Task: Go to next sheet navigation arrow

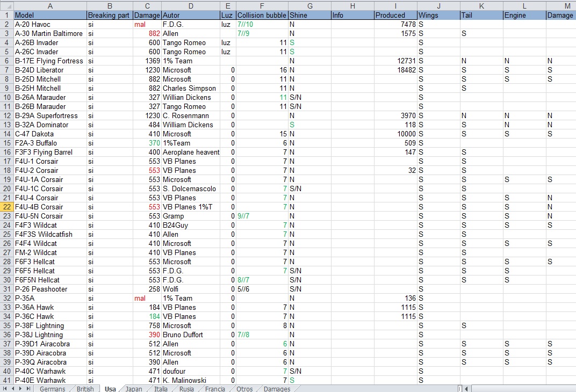Action: click(x=20, y=388)
